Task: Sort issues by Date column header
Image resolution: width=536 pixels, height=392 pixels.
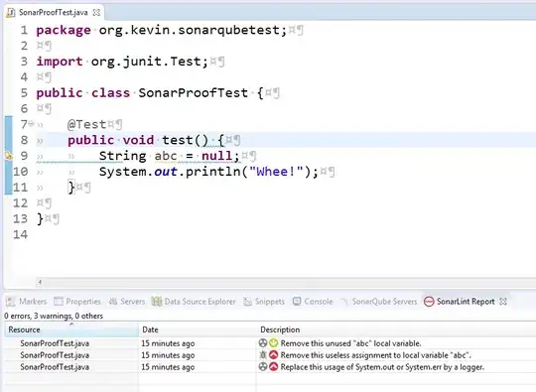Action: click(198, 329)
